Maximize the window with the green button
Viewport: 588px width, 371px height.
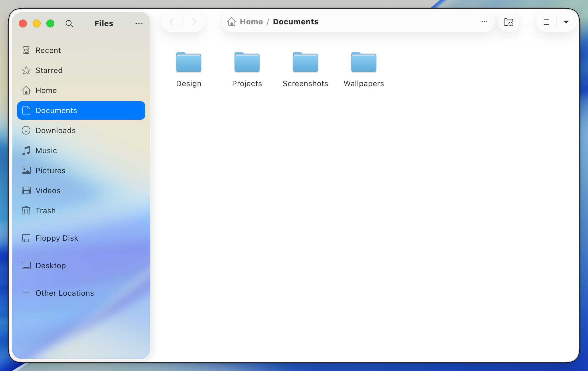[x=50, y=23]
